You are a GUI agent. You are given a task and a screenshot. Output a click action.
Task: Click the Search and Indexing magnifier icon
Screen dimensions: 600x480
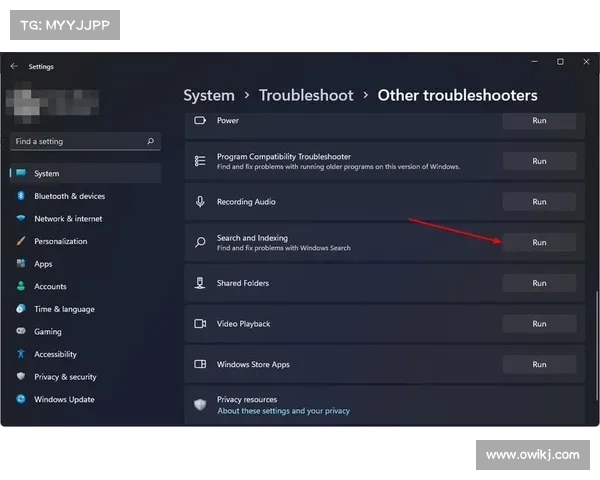(x=200, y=242)
